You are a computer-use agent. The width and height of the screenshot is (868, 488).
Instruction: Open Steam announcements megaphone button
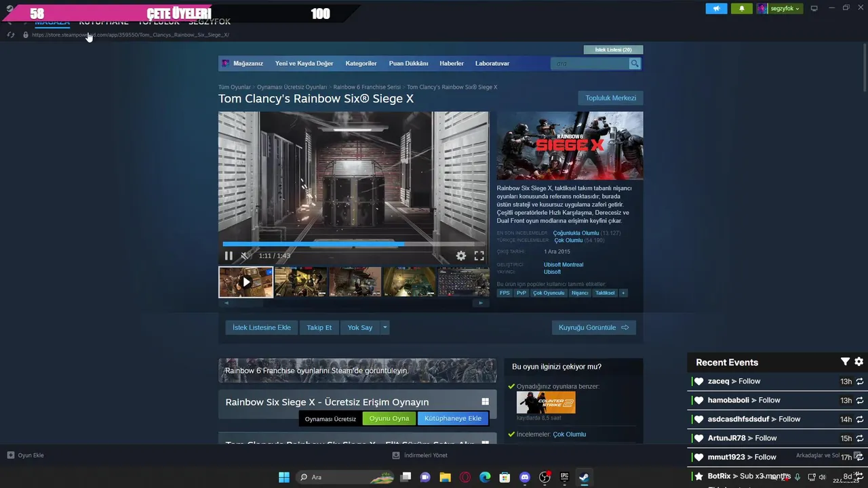point(716,9)
